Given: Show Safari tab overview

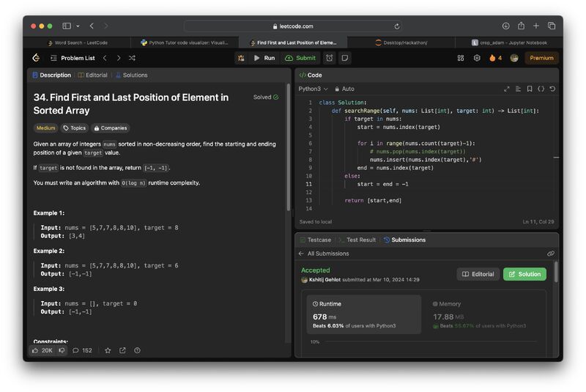Looking at the screenshot, I should pos(552,26).
